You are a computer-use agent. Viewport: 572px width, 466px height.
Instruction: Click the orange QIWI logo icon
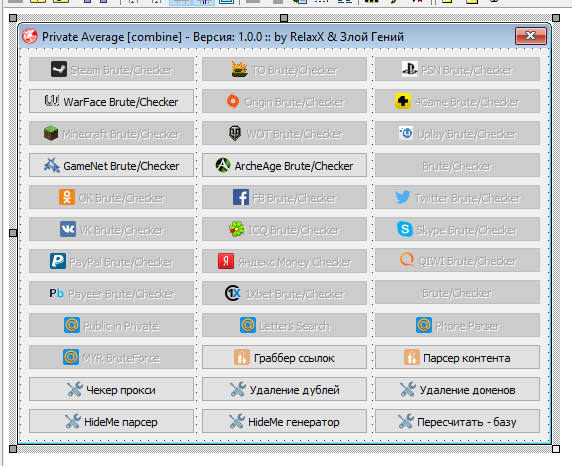407,260
